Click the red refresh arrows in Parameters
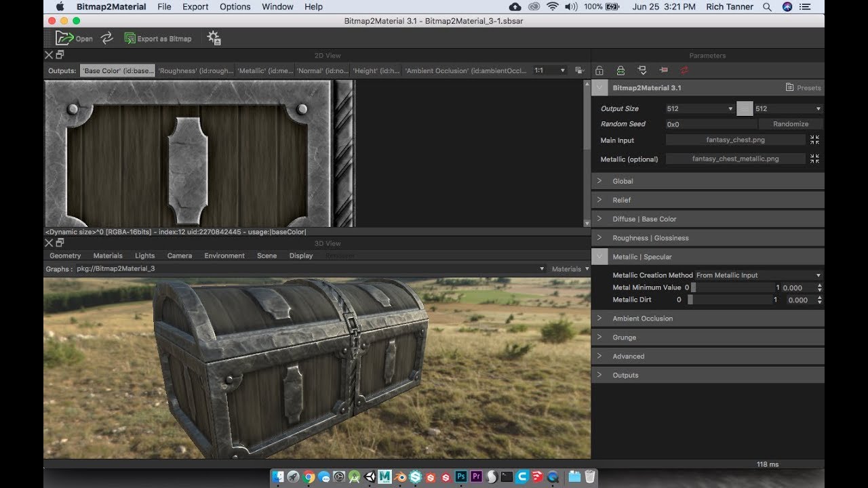 684,70
